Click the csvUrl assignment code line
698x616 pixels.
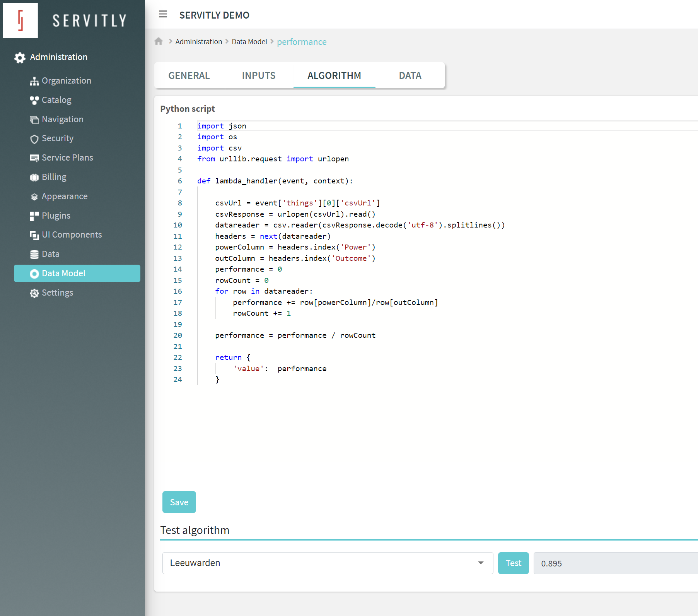click(x=297, y=203)
